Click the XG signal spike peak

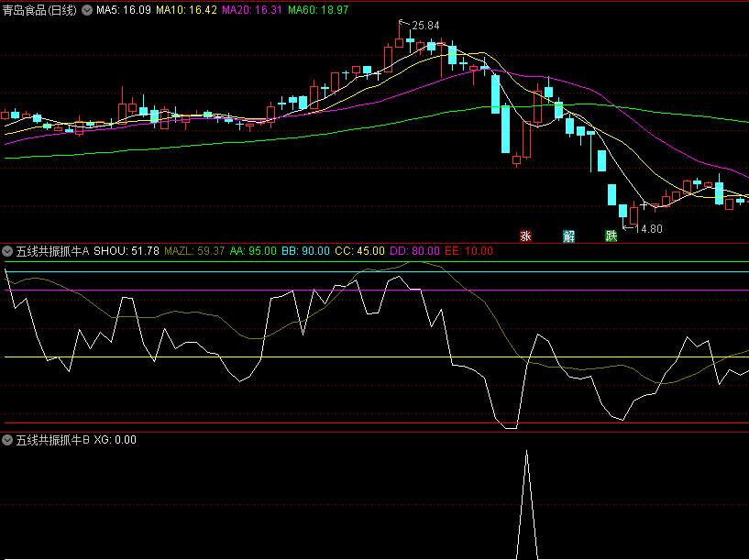[526, 453]
